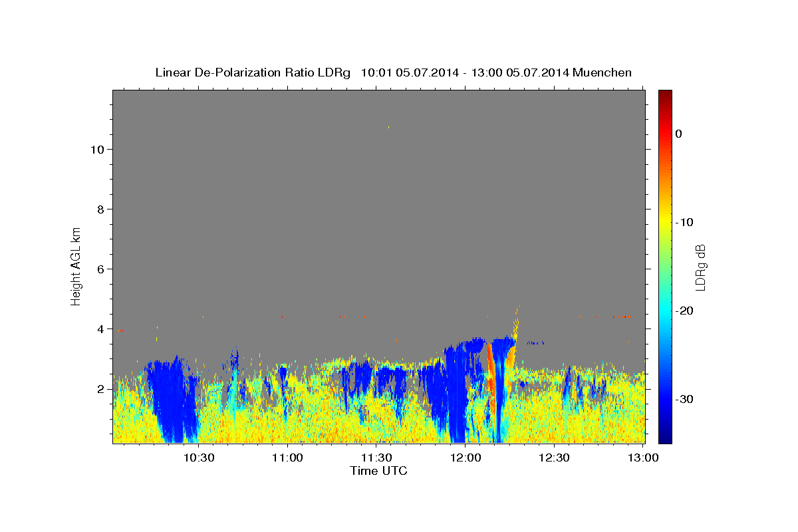
Task: Click the plot title text
Action: [393, 72]
